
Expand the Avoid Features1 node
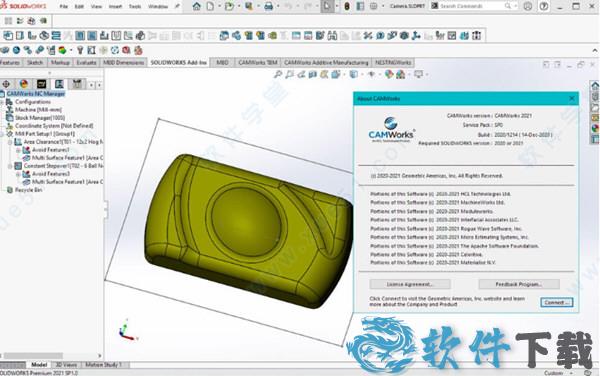coord(18,150)
